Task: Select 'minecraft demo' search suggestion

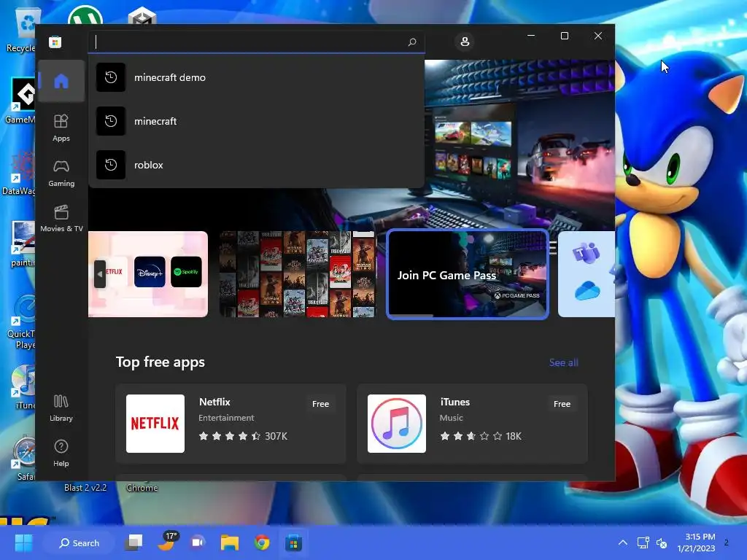Action: point(256,77)
